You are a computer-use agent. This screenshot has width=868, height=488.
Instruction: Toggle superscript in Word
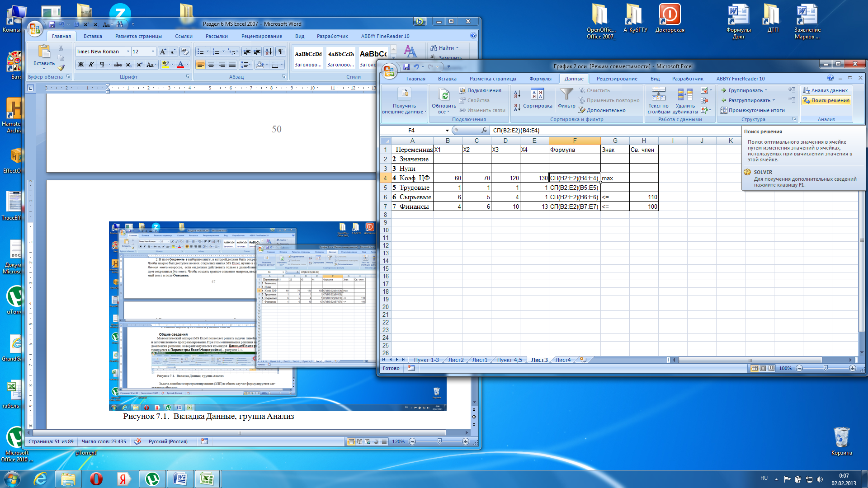[139, 65]
